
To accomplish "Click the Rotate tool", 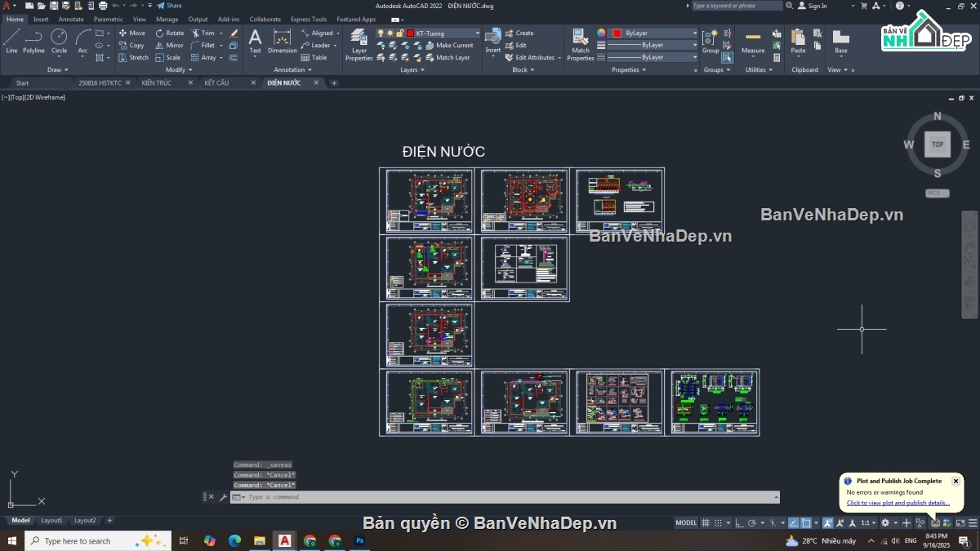I will (x=170, y=33).
